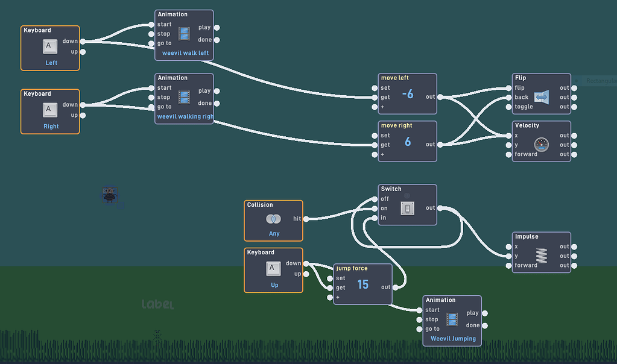The image size is (617, 364).
Task: Click the set input port of move left node
Action: click(x=375, y=88)
